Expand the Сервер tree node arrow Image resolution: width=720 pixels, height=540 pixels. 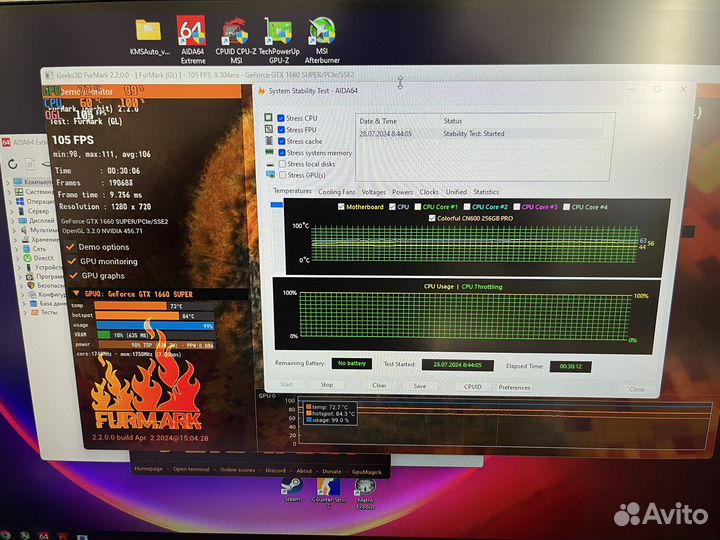click(x=11, y=211)
